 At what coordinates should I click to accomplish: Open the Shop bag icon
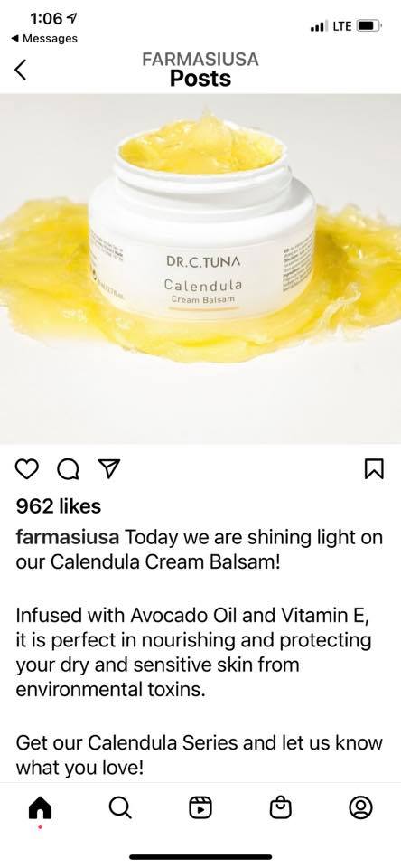pos(280,807)
